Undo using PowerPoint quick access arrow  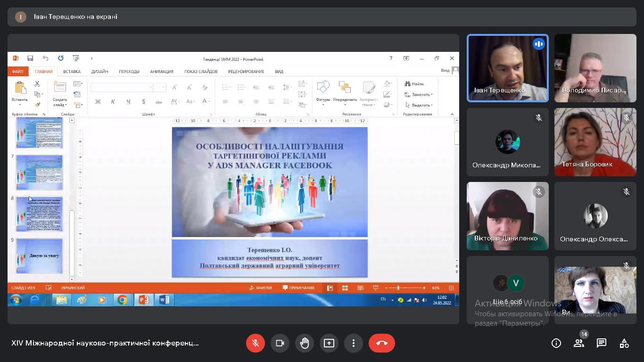tap(45, 58)
